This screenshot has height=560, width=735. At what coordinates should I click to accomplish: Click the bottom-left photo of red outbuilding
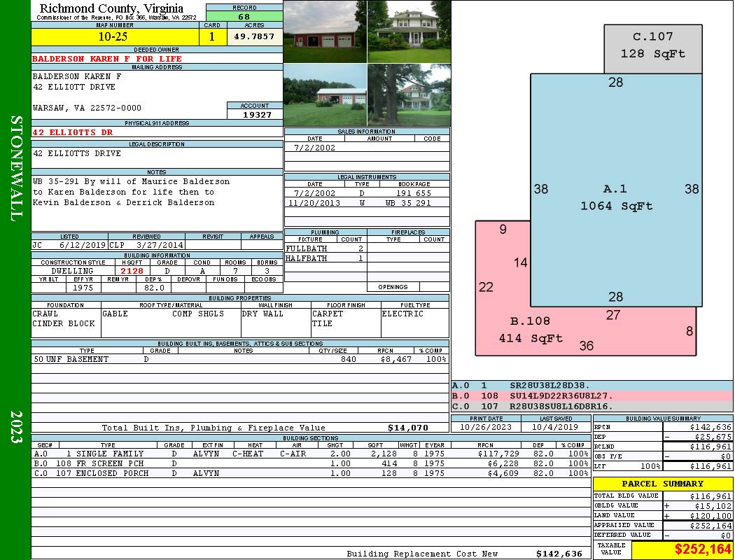click(x=325, y=94)
